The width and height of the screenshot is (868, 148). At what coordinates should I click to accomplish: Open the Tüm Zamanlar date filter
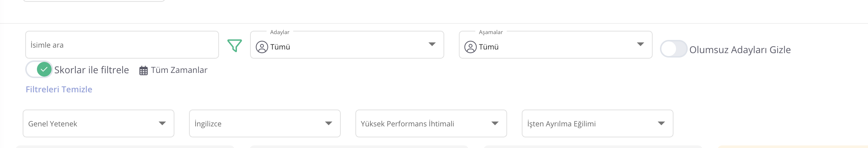179,70
